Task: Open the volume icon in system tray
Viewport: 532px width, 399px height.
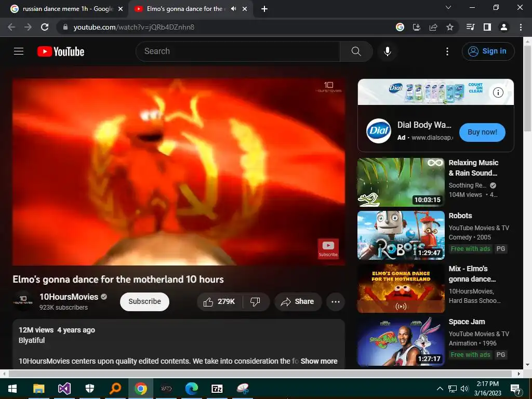Action: click(464, 389)
